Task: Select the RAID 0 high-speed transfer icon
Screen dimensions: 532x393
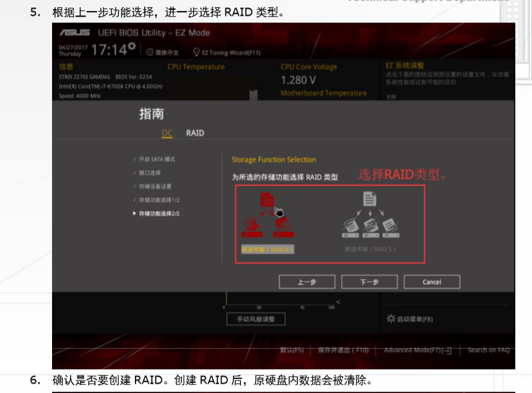Action: [x=267, y=215]
